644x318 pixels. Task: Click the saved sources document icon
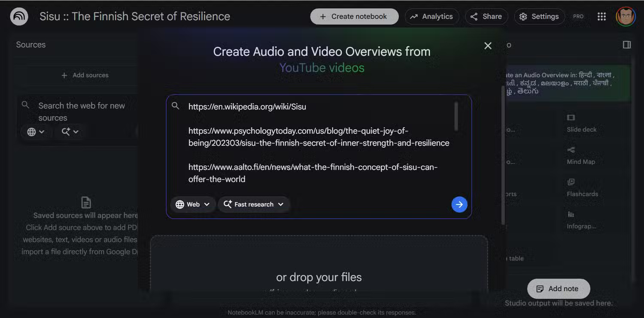pyautogui.click(x=86, y=202)
